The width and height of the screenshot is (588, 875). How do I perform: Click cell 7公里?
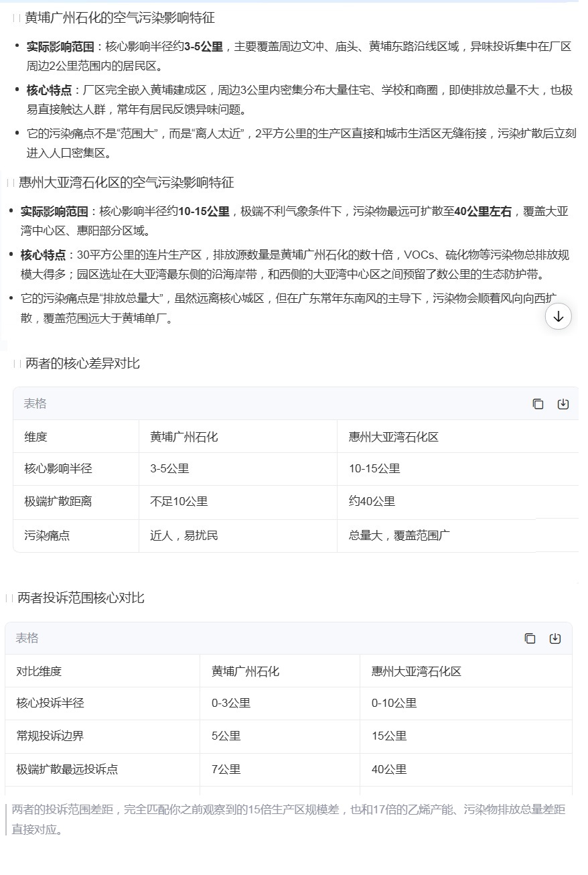[226, 770]
